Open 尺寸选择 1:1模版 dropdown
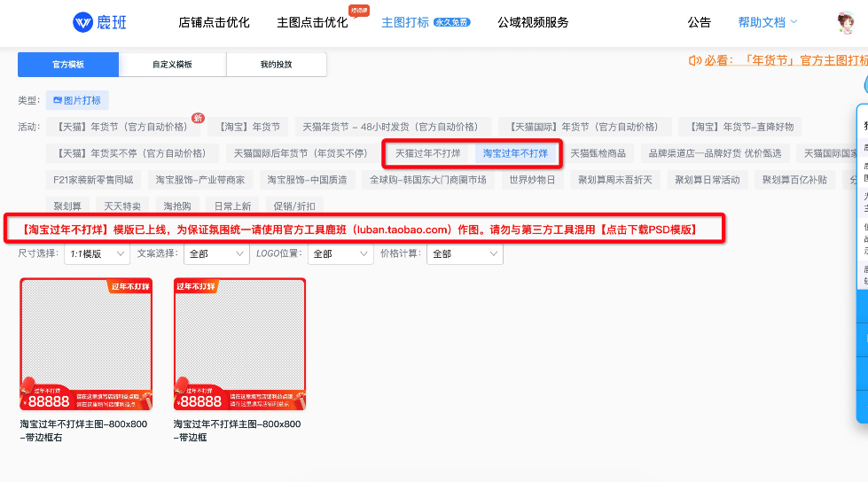868x482 pixels. [x=97, y=254]
